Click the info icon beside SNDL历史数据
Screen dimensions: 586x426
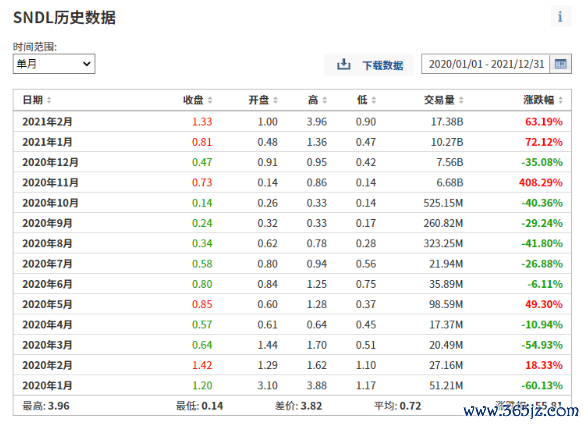pos(561,16)
